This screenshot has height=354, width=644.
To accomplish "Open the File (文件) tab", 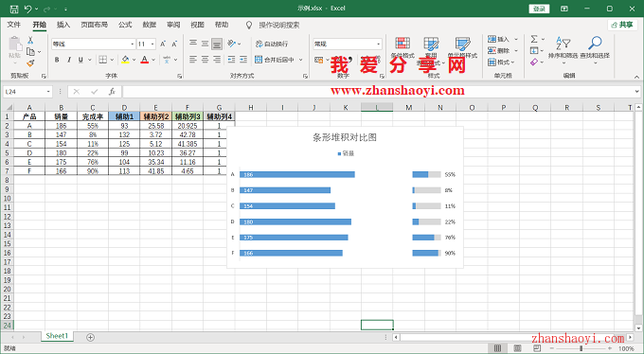I will pyautogui.click(x=13, y=25).
